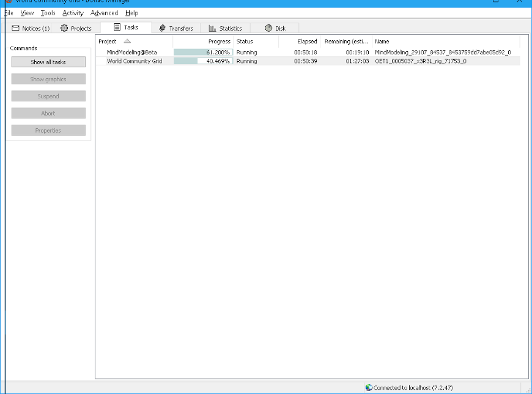
Task: Click the MindModeling_29107_84537 task name
Action: [443, 52]
